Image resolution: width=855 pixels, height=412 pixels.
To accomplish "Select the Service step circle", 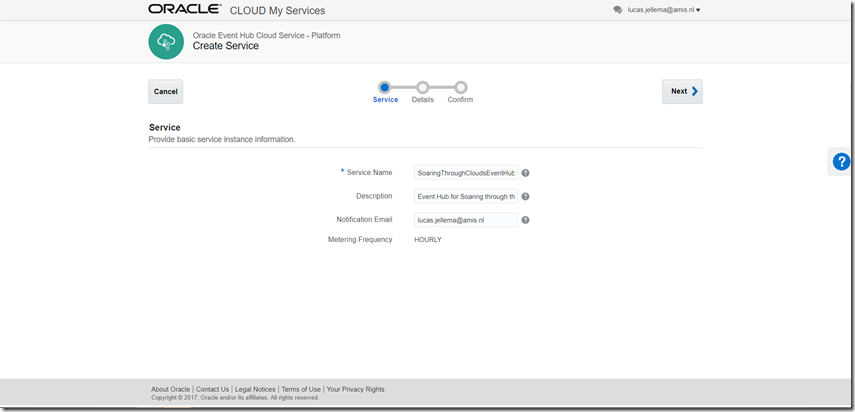I will click(384, 87).
